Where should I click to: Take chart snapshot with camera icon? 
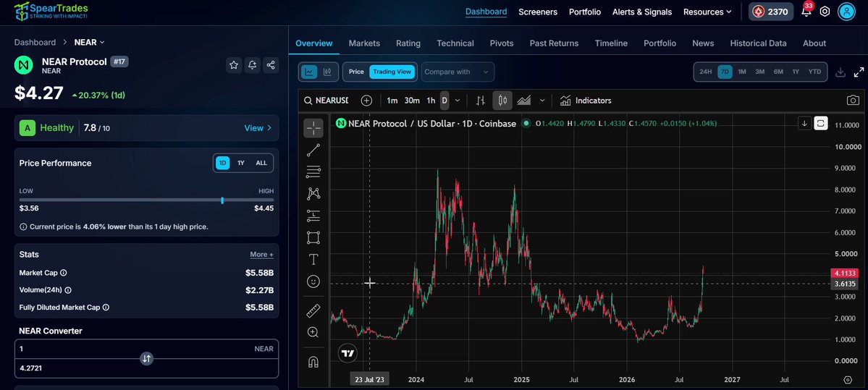pos(853,100)
